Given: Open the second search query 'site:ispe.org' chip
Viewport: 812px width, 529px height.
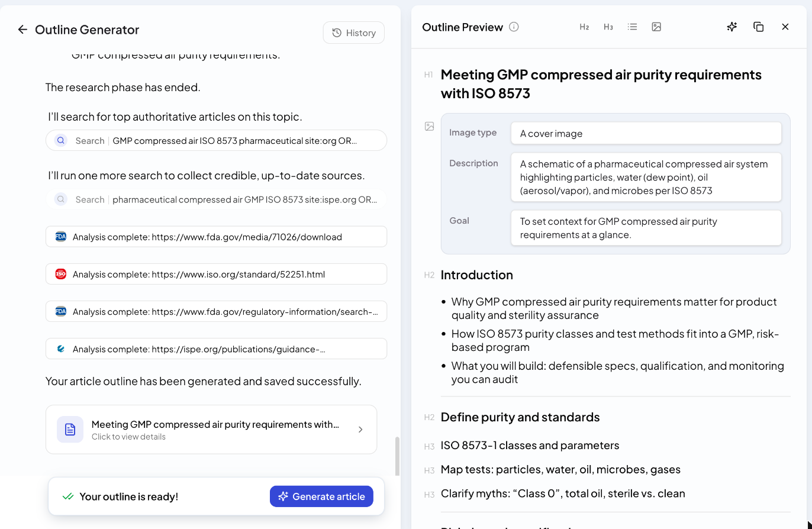Looking at the screenshot, I should tap(216, 199).
